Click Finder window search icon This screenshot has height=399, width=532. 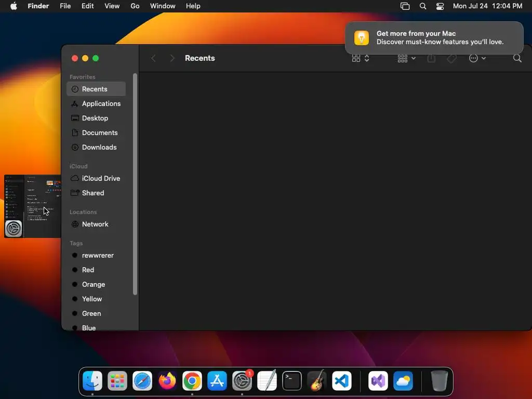[517, 58]
